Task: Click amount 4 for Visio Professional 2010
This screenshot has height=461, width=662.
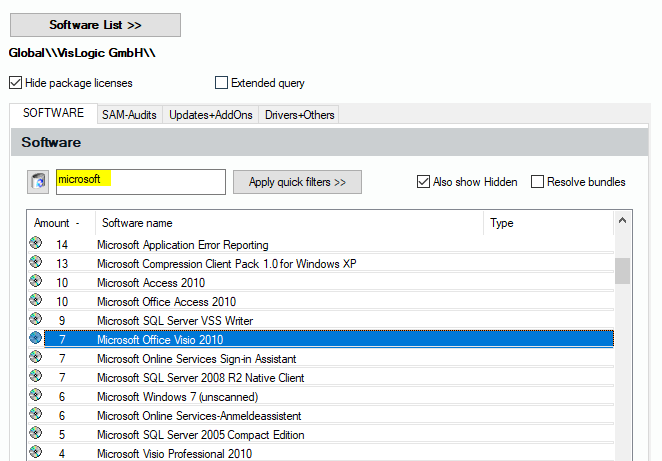Action: (62, 454)
